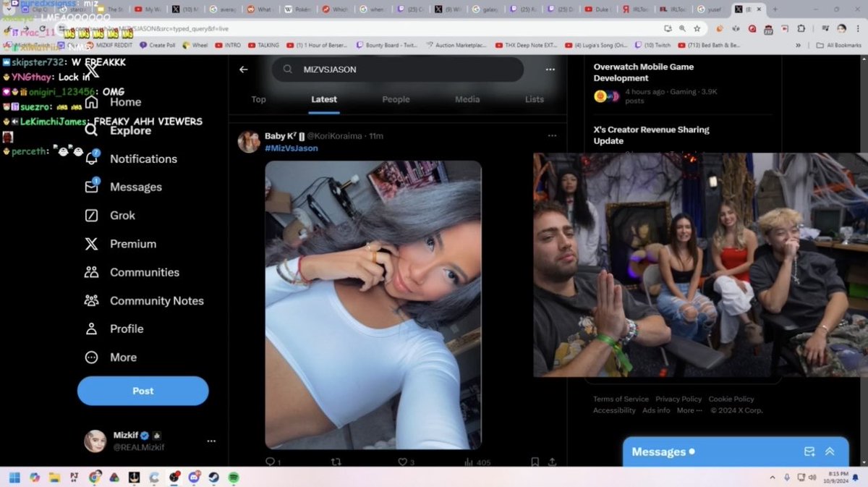
Task: Open Terms of Service footer link
Action: pos(621,399)
